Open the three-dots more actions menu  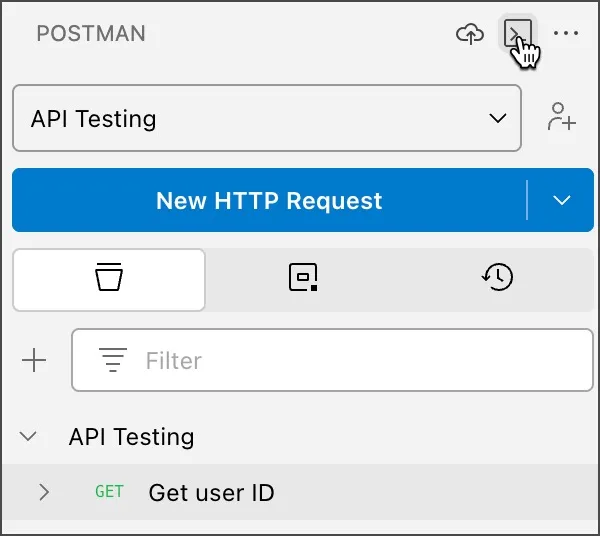pos(566,33)
